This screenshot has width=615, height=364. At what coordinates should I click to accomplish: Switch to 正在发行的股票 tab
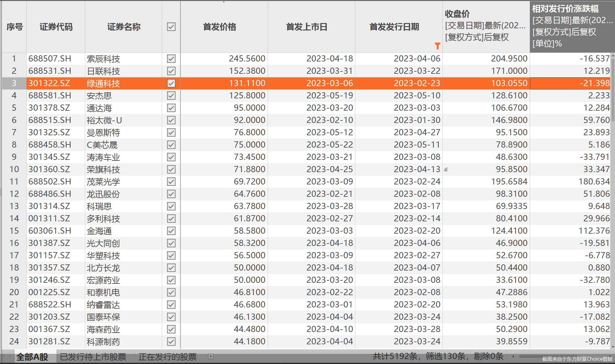click(x=167, y=357)
